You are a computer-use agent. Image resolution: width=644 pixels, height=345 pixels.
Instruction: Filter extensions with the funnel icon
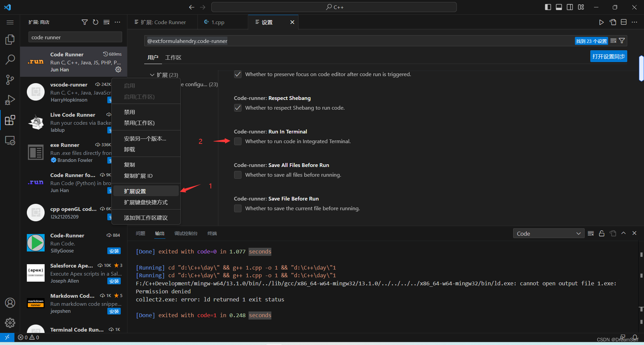click(x=85, y=22)
